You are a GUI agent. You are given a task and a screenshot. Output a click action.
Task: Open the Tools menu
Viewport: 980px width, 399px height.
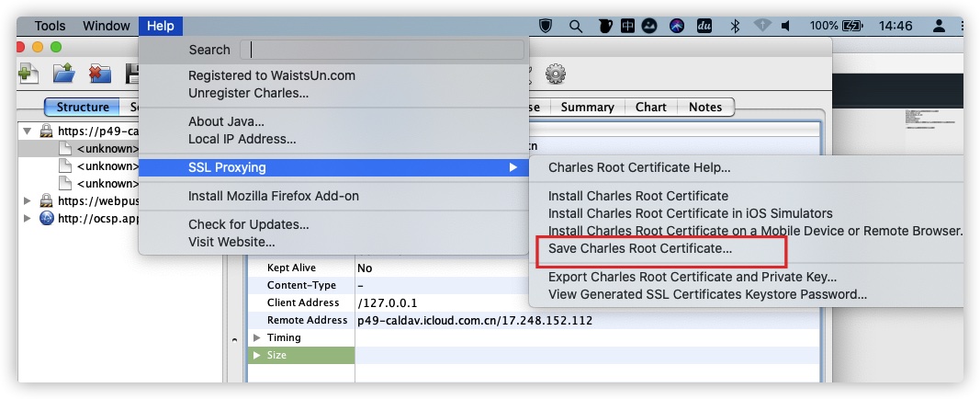coord(50,27)
